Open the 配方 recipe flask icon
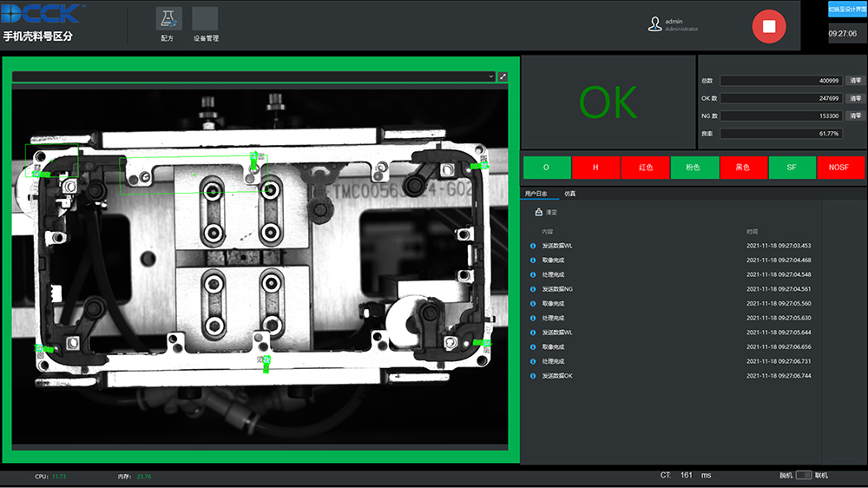Viewport: 868px width, 488px height. click(x=168, y=20)
